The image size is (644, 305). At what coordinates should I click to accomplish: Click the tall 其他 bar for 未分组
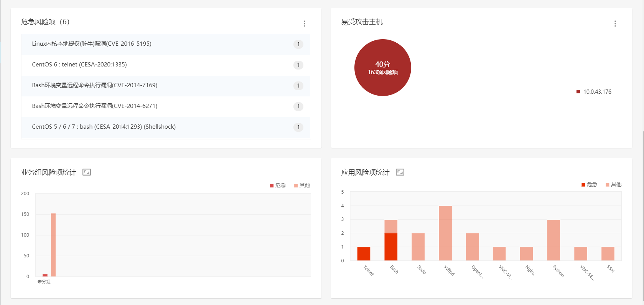coord(53,245)
